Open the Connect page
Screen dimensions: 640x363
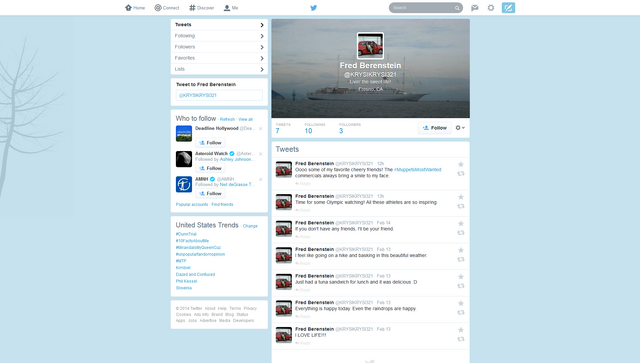167,8
